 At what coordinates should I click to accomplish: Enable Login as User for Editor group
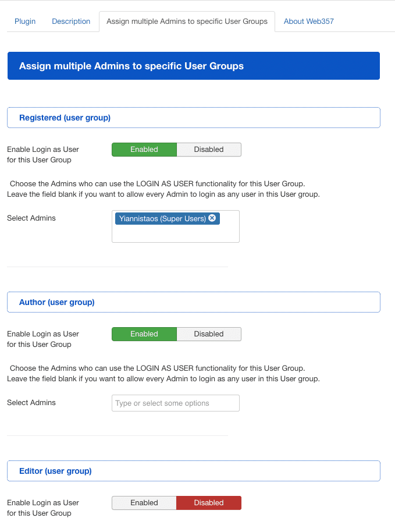pyautogui.click(x=144, y=502)
